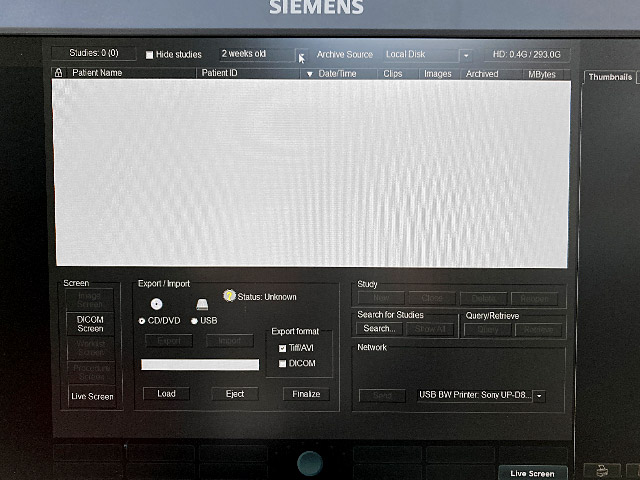
Task: Click the disabled Retrieve button
Action: [538, 330]
